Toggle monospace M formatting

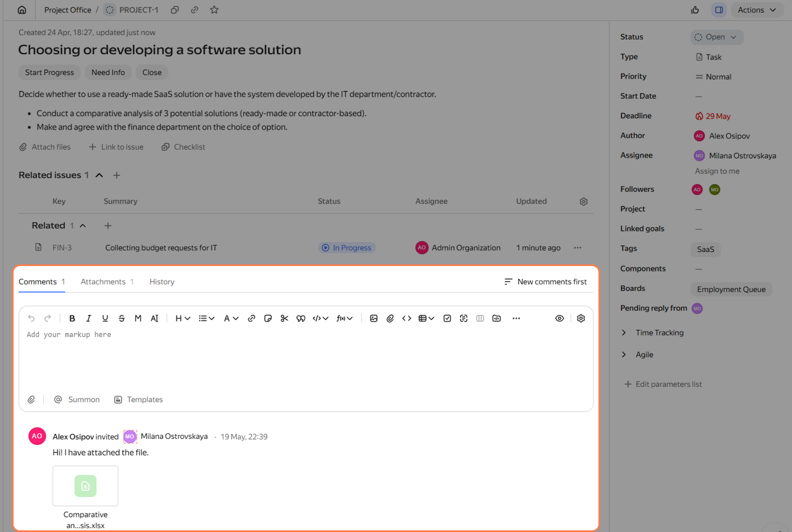pyautogui.click(x=138, y=319)
